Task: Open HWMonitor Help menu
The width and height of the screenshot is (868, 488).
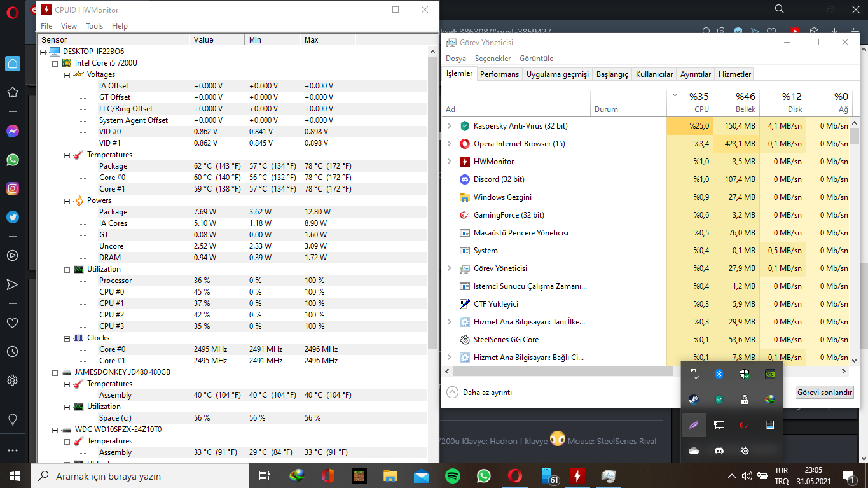Action: pos(120,26)
